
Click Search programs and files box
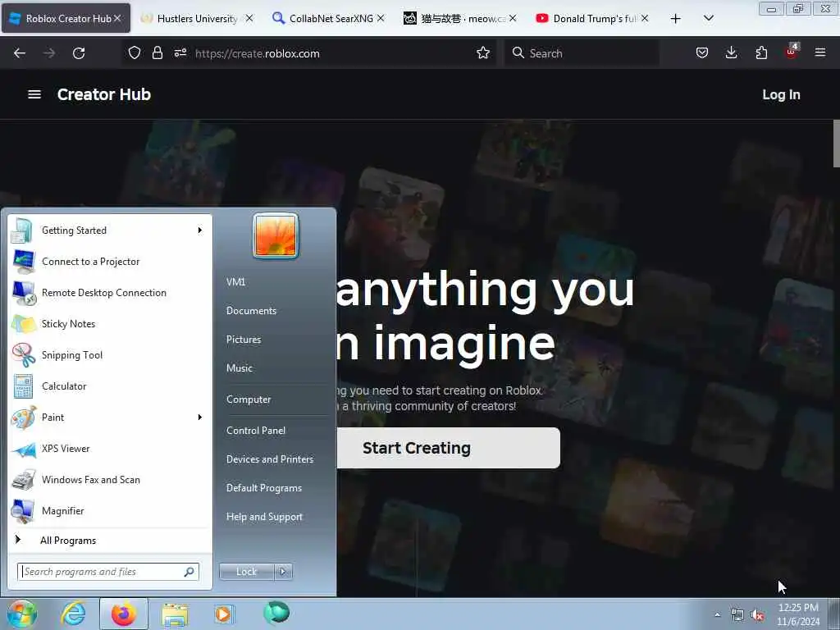coord(107,572)
